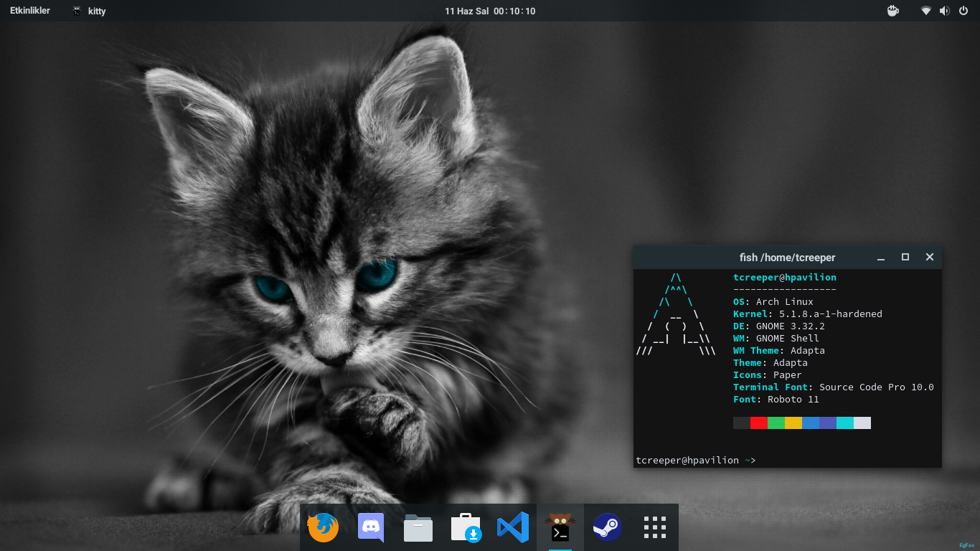Image resolution: width=980 pixels, height=551 pixels.
Task: Click the caffeine cup tray icon
Action: (x=893, y=11)
